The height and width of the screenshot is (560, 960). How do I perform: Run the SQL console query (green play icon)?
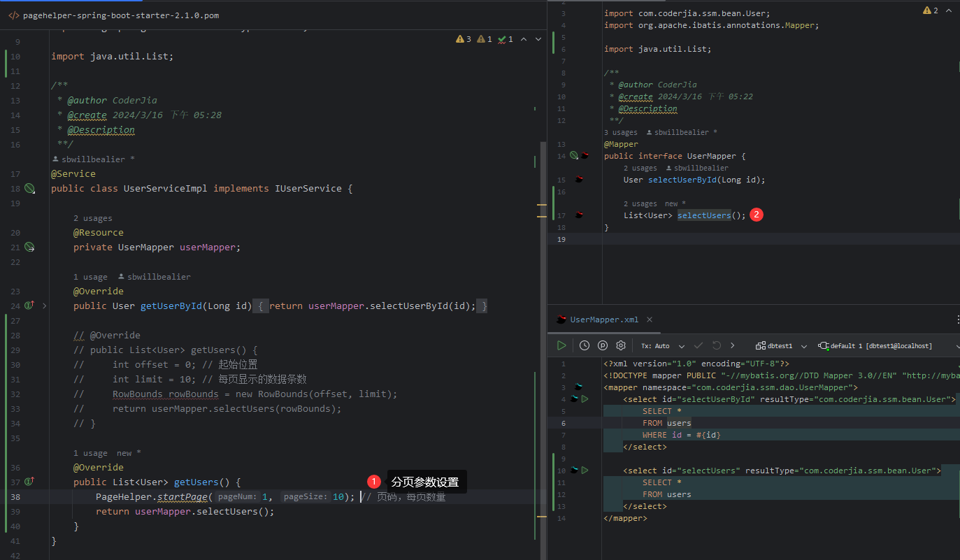pyautogui.click(x=561, y=345)
